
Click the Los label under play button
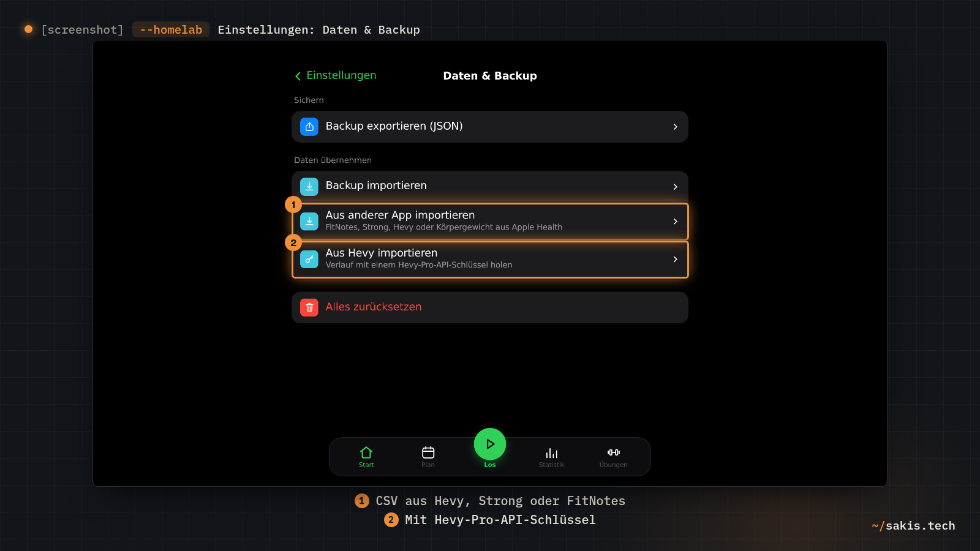(490, 465)
